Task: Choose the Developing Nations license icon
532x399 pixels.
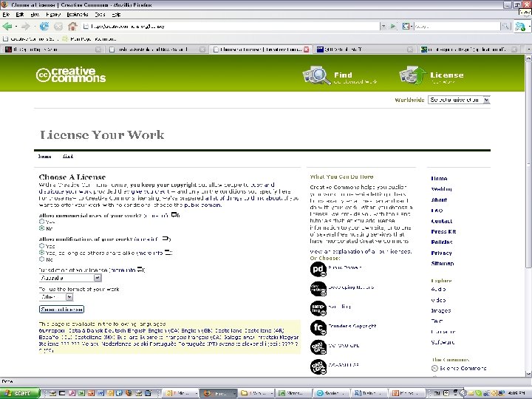Action: pyautogui.click(x=318, y=289)
